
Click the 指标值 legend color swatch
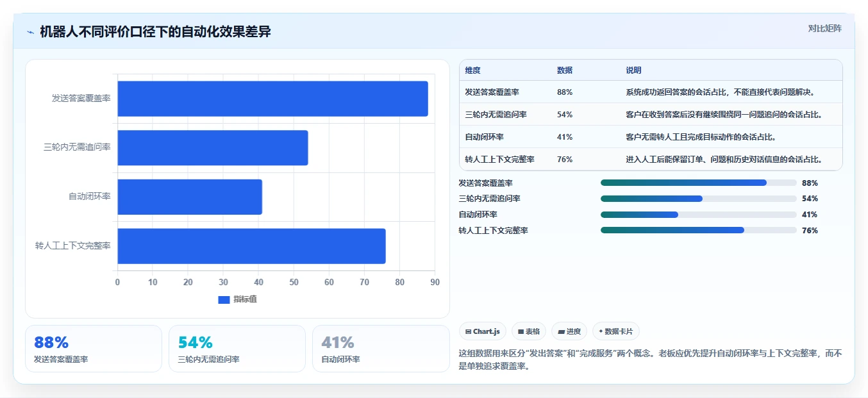224,299
